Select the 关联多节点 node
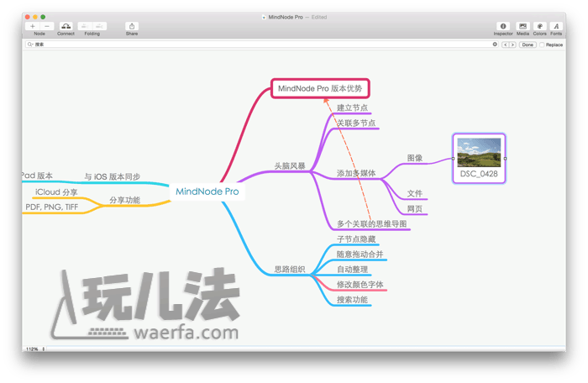This screenshot has width=588, height=383. coord(356,123)
